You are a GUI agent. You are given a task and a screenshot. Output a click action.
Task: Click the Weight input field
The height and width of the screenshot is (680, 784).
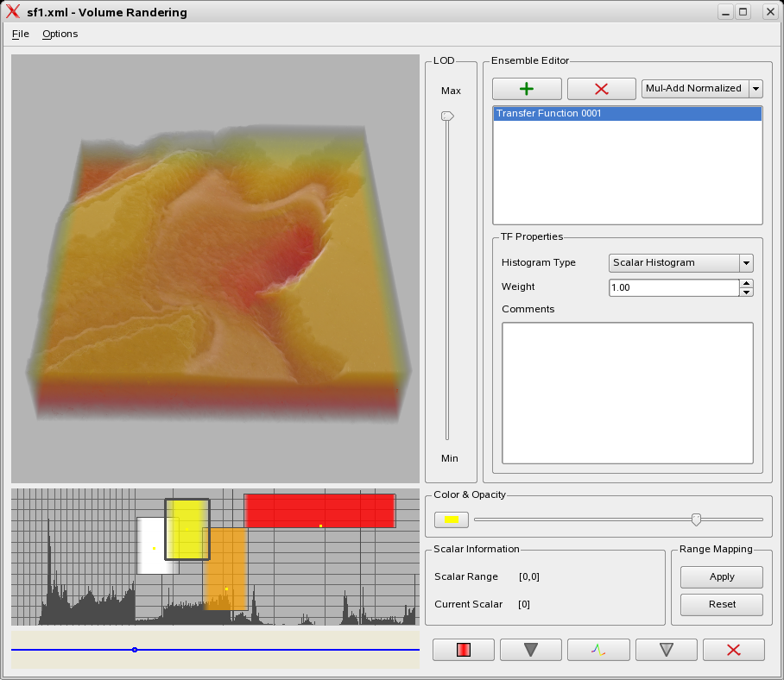point(673,287)
